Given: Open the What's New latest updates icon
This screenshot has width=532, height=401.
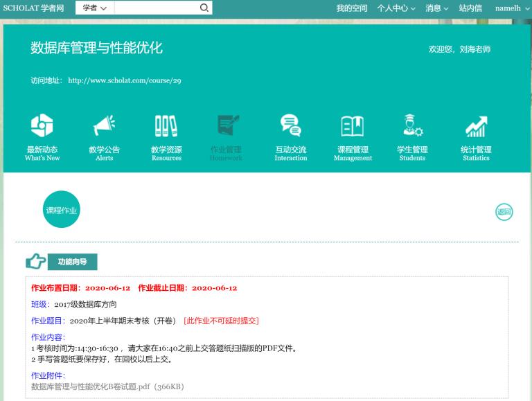Looking at the screenshot, I should (x=42, y=127).
